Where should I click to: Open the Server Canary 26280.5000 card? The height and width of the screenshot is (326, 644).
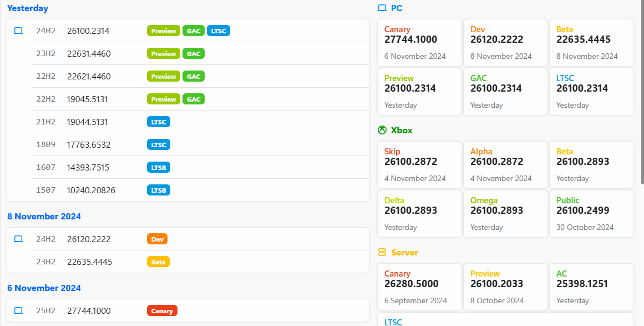[420, 287]
